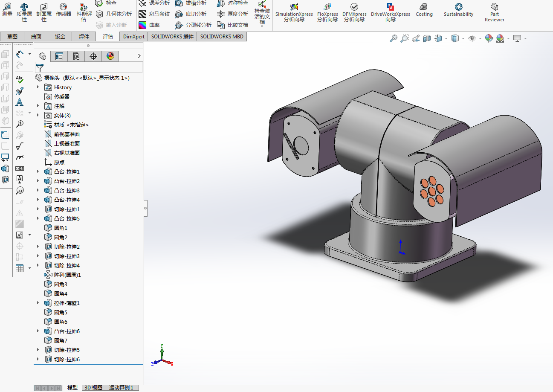Select the 阵列(圆周)1 feature
553x392 pixels.
tap(67, 275)
